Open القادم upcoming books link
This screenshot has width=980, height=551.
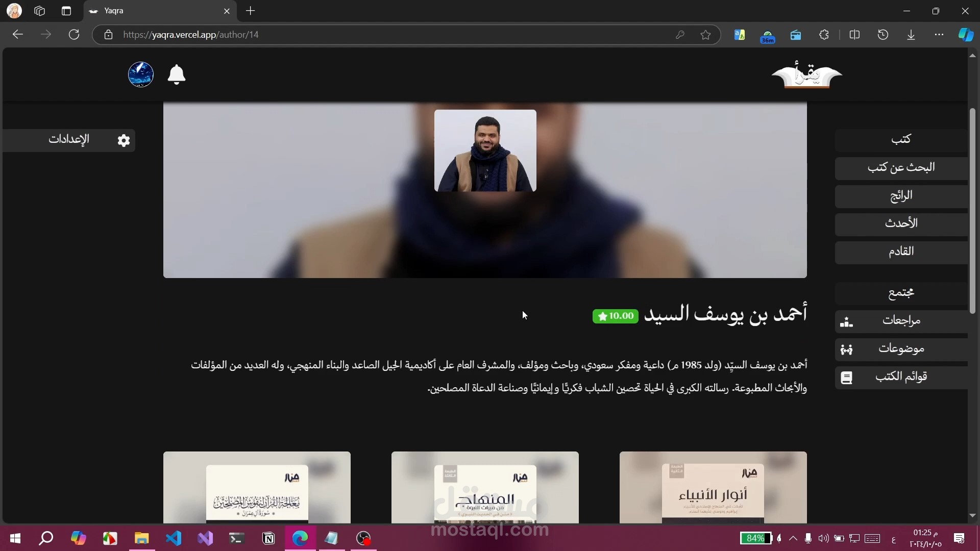(x=901, y=252)
